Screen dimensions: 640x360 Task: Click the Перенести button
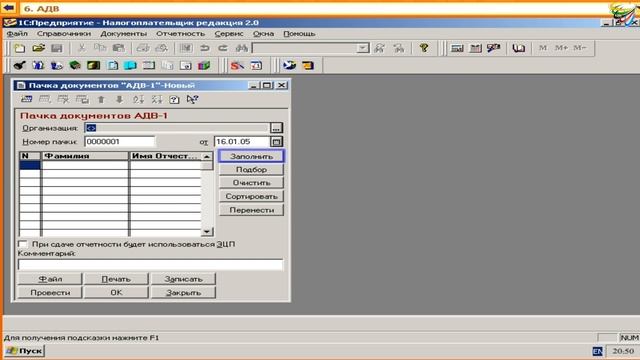click(251, 210)
